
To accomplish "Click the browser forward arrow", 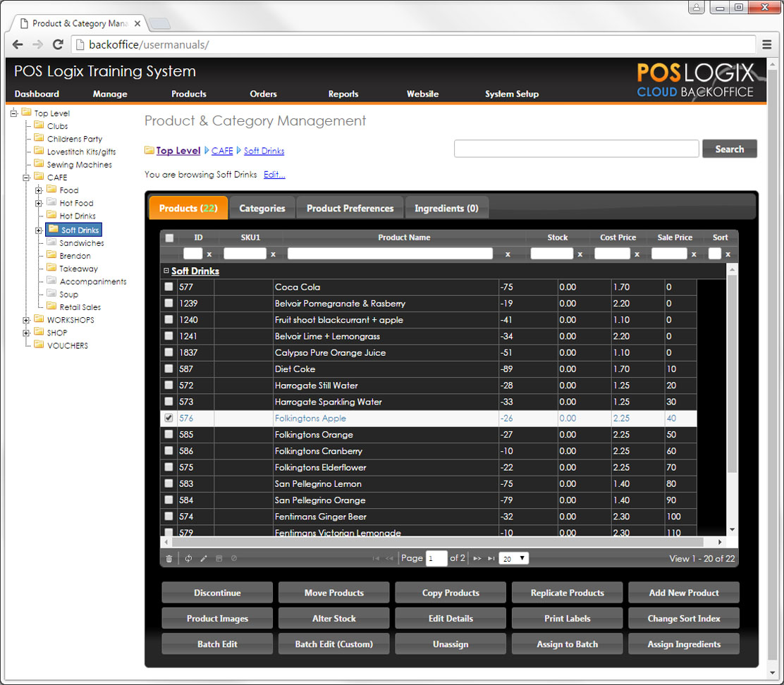I will tap(37, 44).
